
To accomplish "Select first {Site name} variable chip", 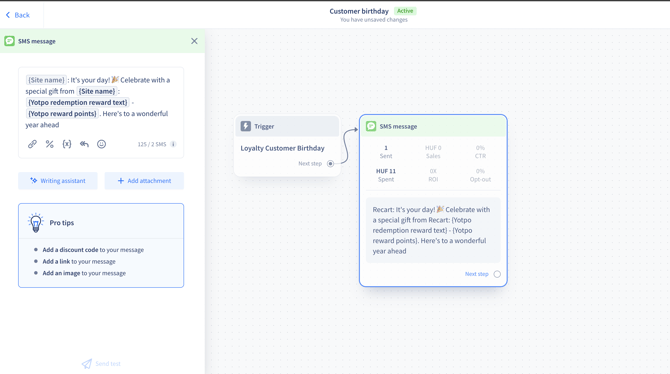I will click(46, 80).
